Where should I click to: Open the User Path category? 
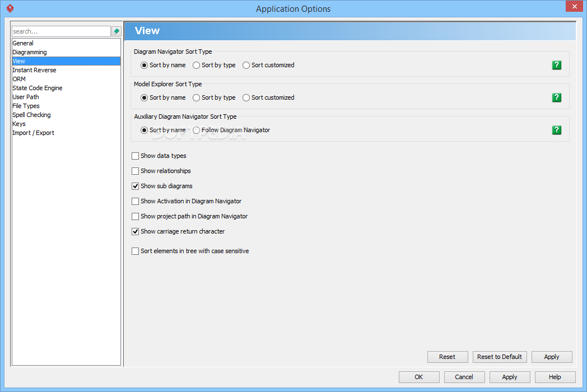pyautogui.click(x=66, y=97)
